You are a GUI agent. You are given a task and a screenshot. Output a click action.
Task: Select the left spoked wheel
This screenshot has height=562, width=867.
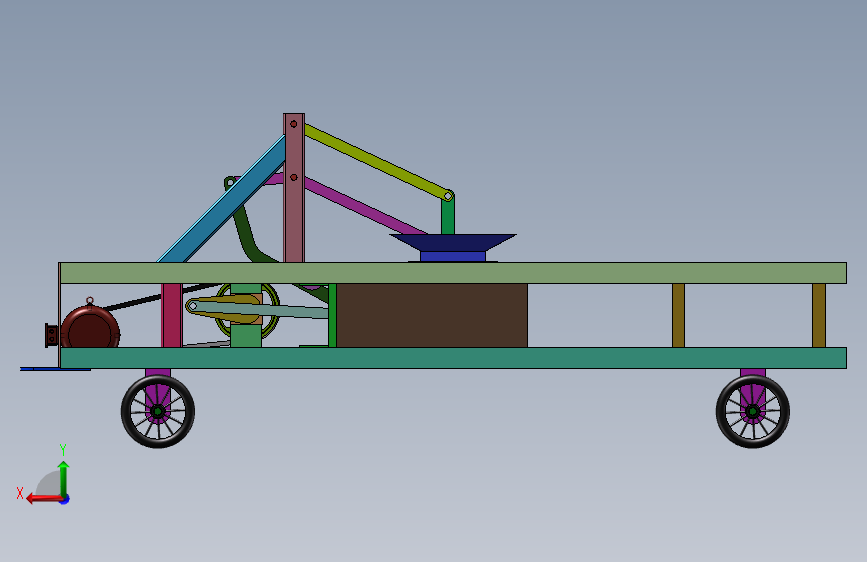(158, 412)
